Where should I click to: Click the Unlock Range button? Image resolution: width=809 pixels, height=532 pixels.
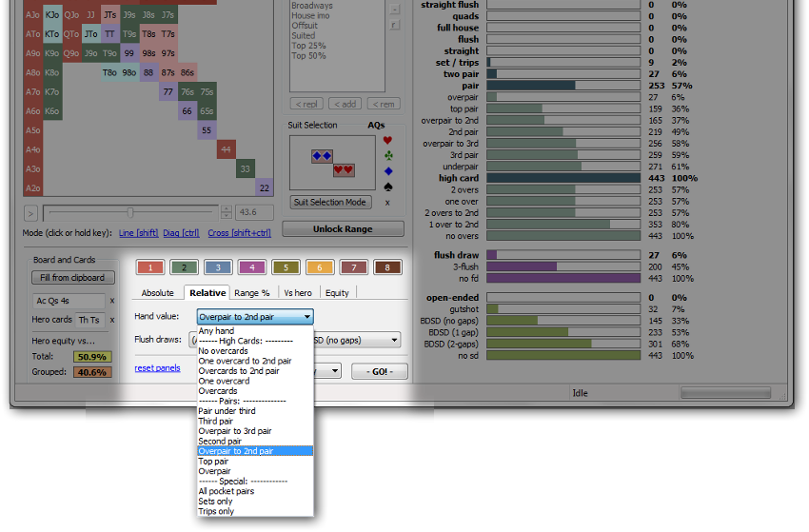coord(344,228)
